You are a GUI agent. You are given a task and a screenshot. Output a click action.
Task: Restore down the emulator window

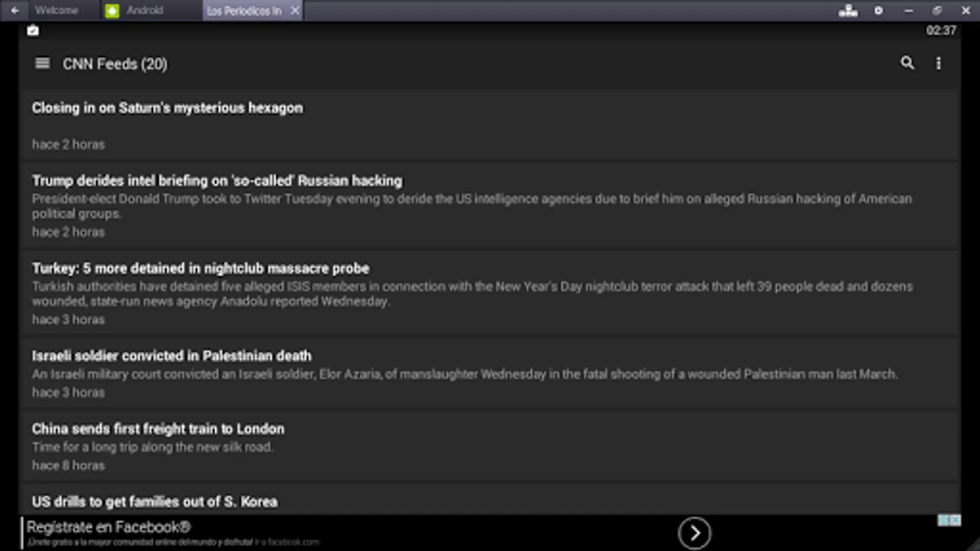pos(937,10)
